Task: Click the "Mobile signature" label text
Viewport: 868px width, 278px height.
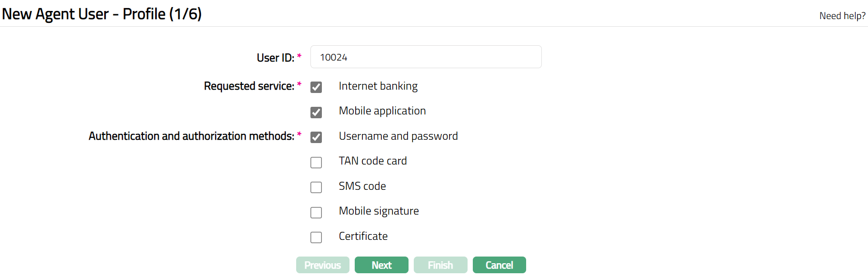Action: (x=379, y=211)
